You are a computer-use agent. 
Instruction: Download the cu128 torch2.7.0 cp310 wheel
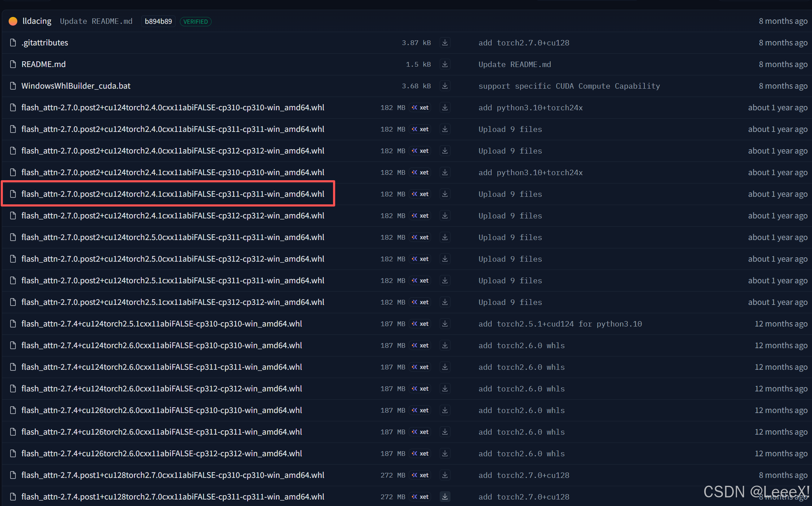click(x=445, y=475)
